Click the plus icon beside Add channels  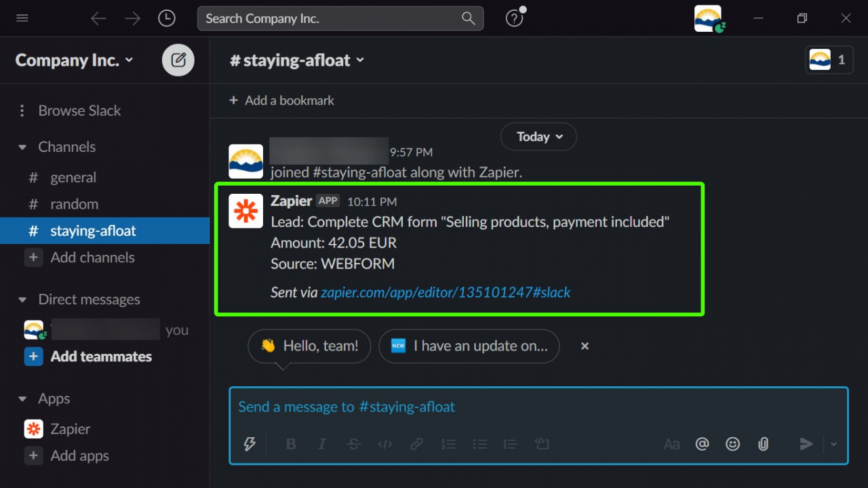click(x=33, y=258)
